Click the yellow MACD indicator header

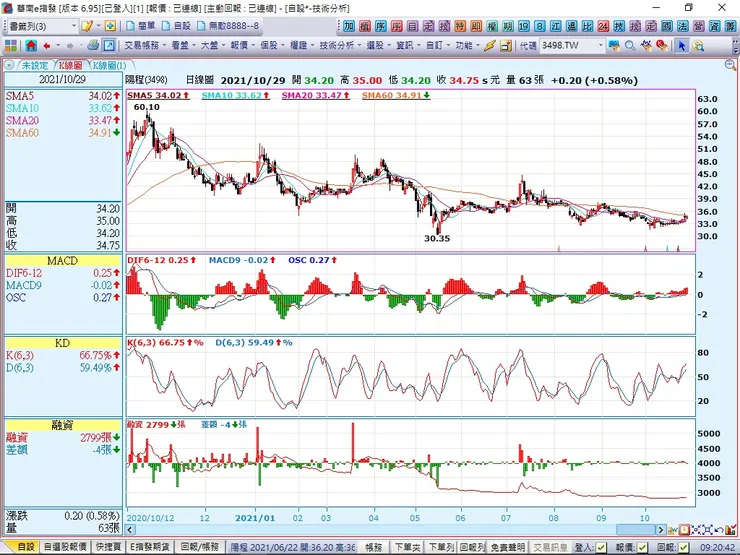coord(63,261)
